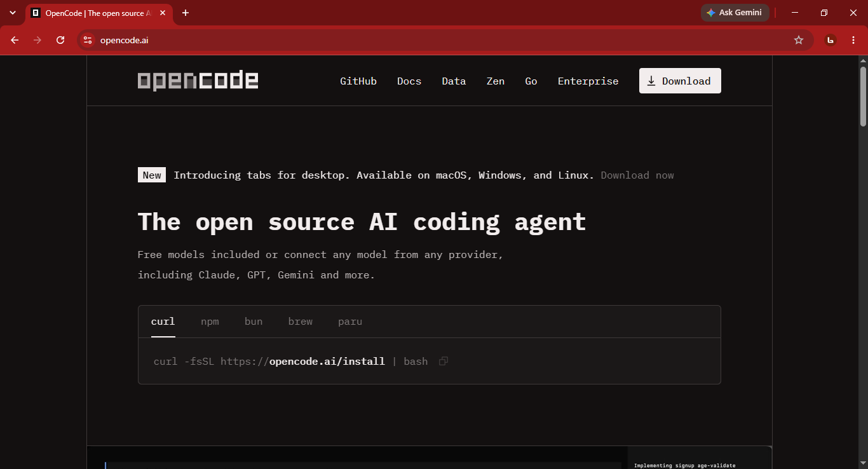Image resolution: width=868 pixels, height=469 pixels.
Task: Click the browser forward arrow
Action: coord(37,40)
